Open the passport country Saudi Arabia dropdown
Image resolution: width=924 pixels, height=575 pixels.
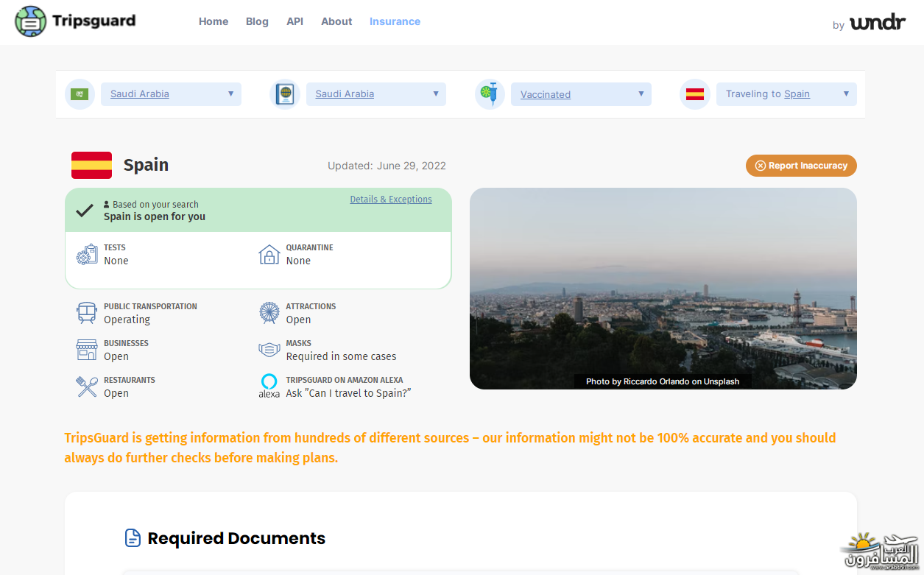point(375,94)
